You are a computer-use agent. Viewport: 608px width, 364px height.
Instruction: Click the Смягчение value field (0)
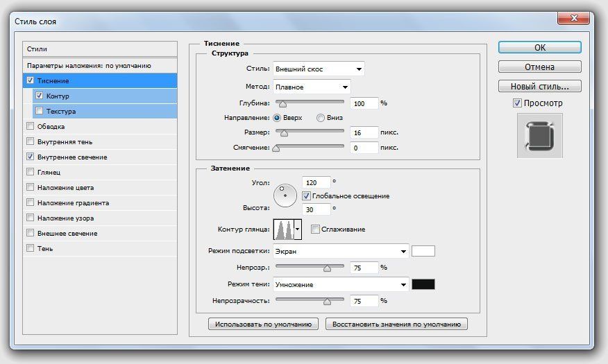364,148
